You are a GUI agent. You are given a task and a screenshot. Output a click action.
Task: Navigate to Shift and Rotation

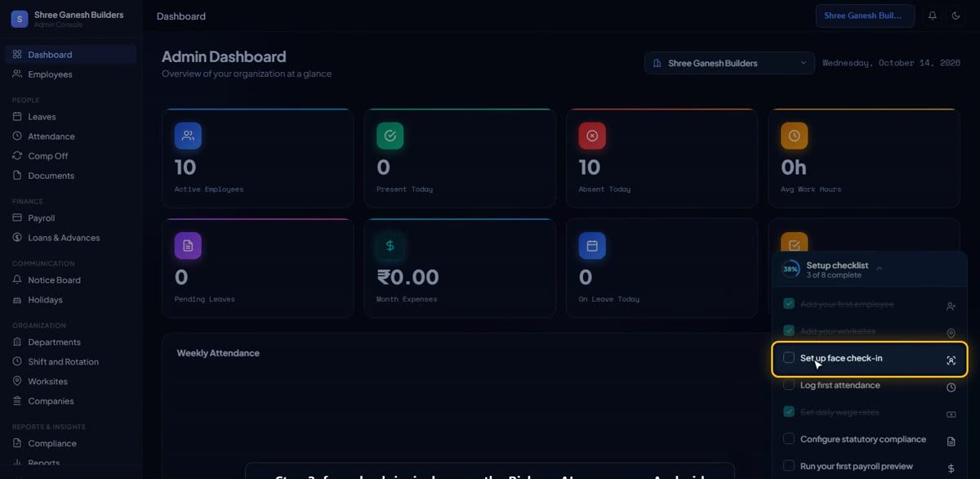pyautogui.click(x=70, y=362)
